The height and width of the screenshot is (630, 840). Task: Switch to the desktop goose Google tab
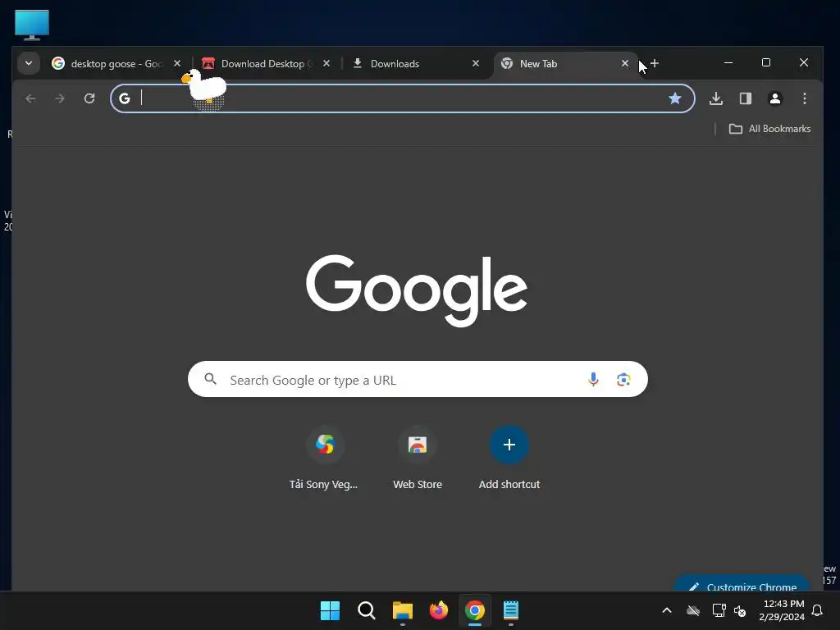[x=116, y=64]
